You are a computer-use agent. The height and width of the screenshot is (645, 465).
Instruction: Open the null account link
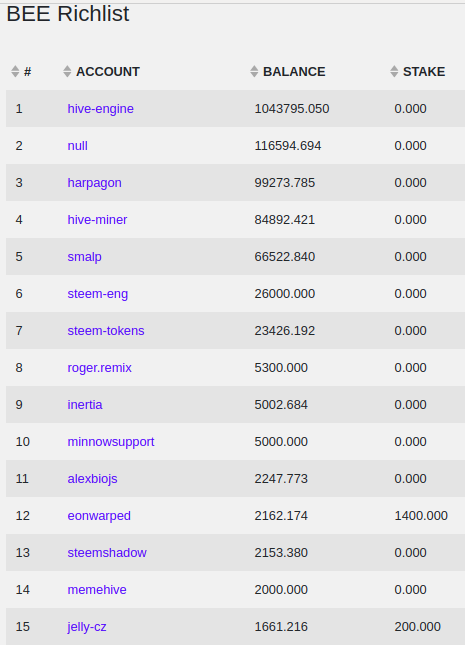point(77,146)
